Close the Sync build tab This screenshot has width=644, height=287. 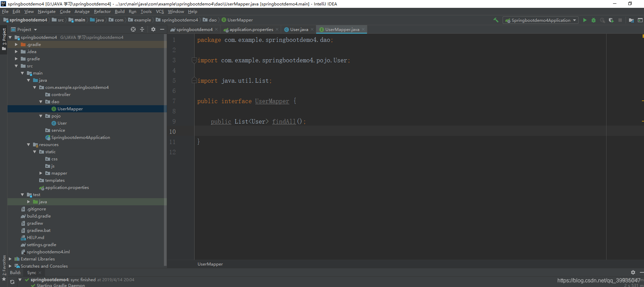click(40, 272)
